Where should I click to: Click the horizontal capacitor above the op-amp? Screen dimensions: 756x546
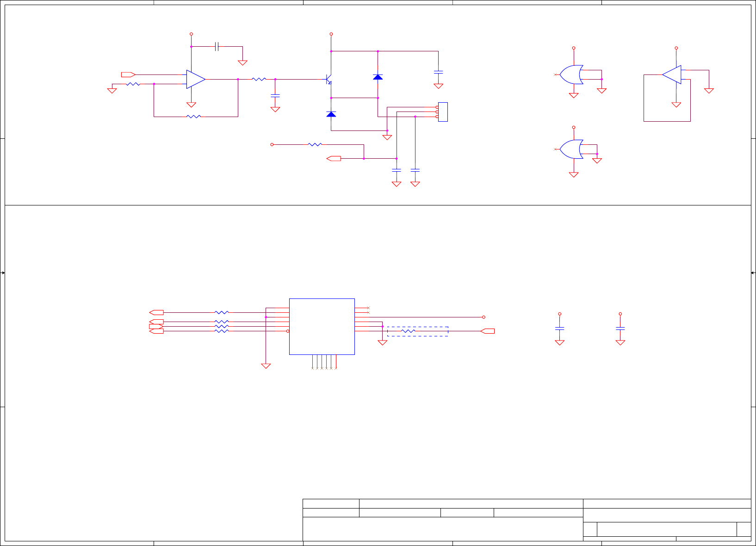point(217,46)
